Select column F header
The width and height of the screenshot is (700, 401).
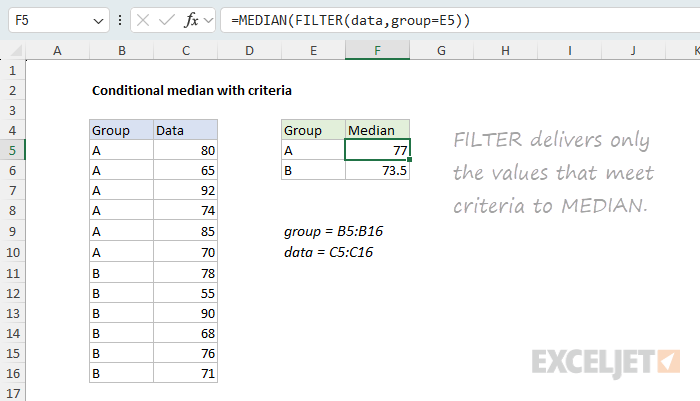pos(377,50)
